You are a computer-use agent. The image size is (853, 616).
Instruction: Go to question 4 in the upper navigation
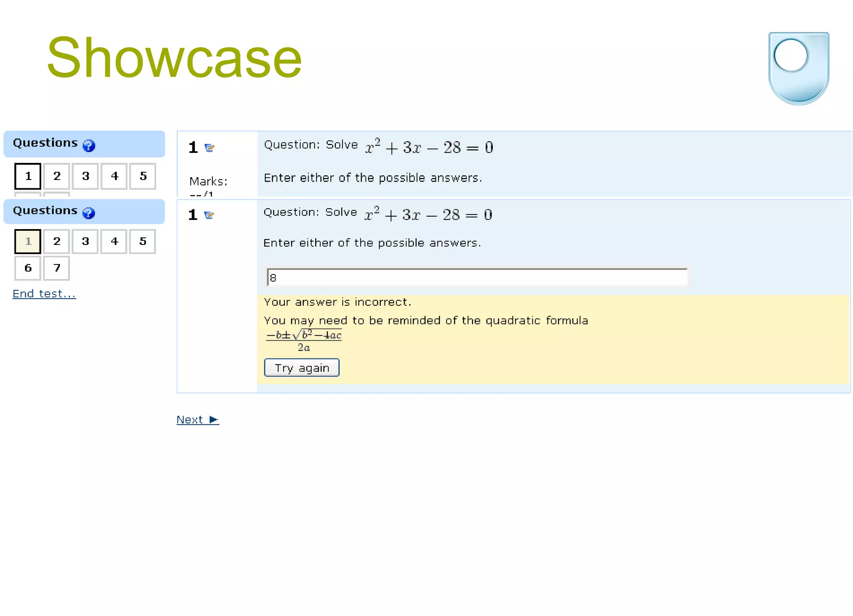114,176
